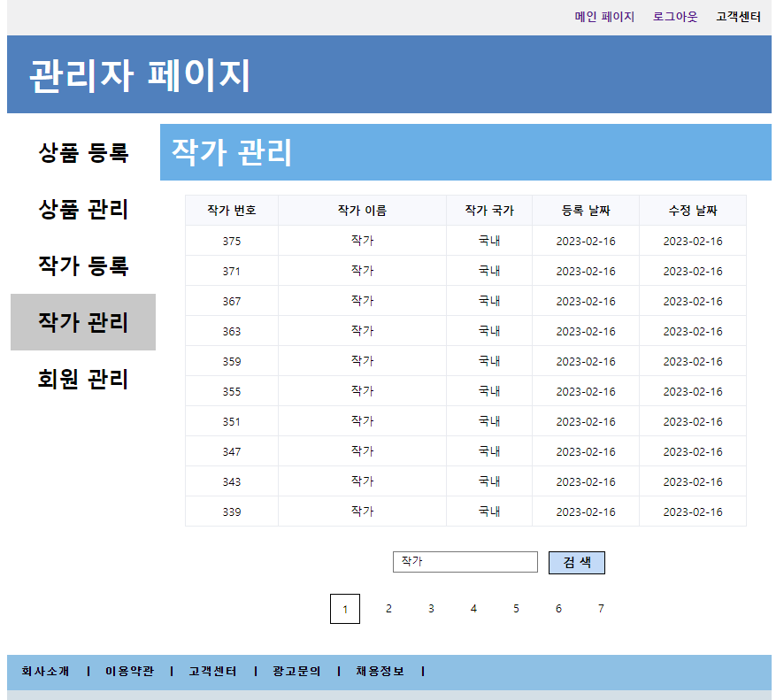Click 국내 country in row 371

coord(489,271)
